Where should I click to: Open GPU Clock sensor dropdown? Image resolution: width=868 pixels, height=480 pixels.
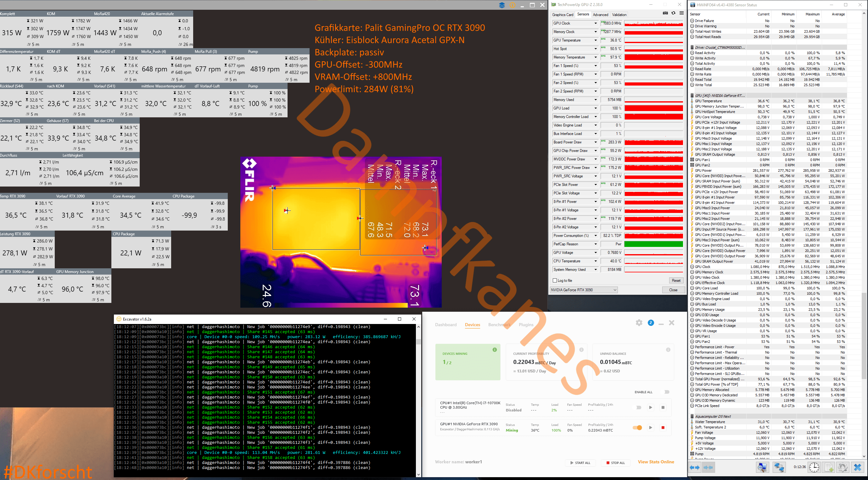596,23
